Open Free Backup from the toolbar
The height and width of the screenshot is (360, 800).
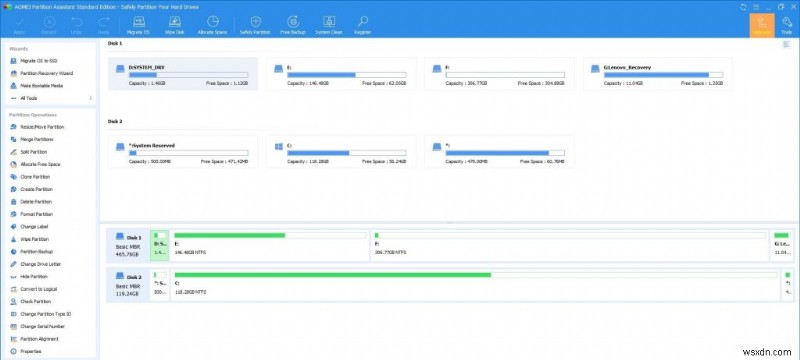(293, 25)
